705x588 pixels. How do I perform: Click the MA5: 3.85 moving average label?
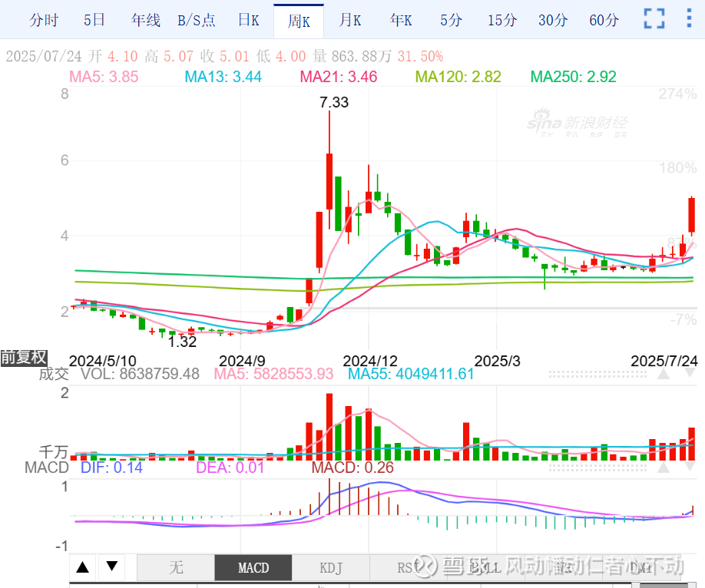104,77
